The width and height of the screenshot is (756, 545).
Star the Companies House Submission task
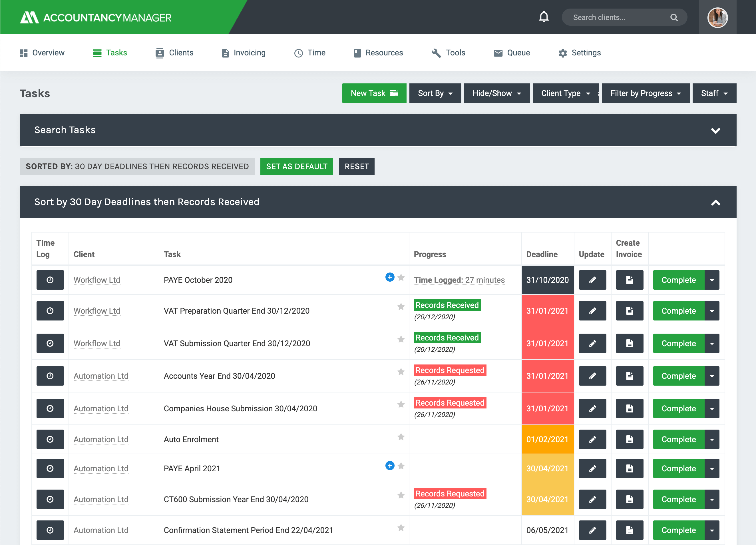[x=401, y=404]
